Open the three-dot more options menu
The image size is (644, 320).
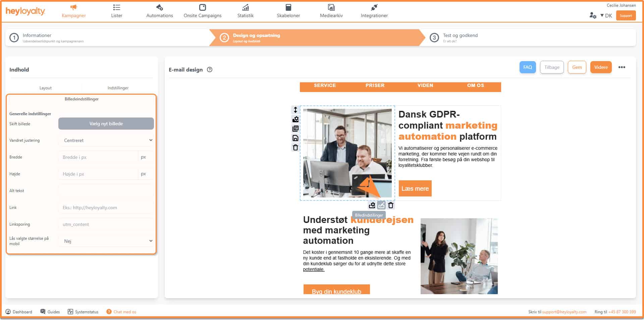tap(622, 67)
